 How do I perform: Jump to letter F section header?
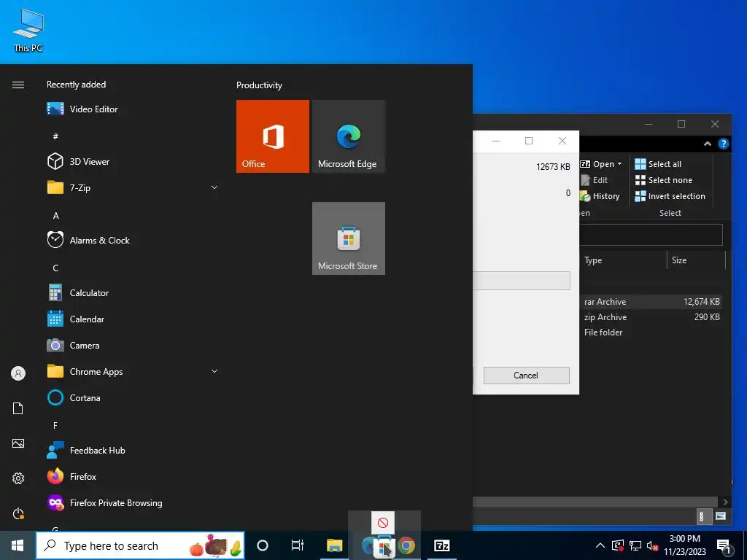click(x=55, y=425)
